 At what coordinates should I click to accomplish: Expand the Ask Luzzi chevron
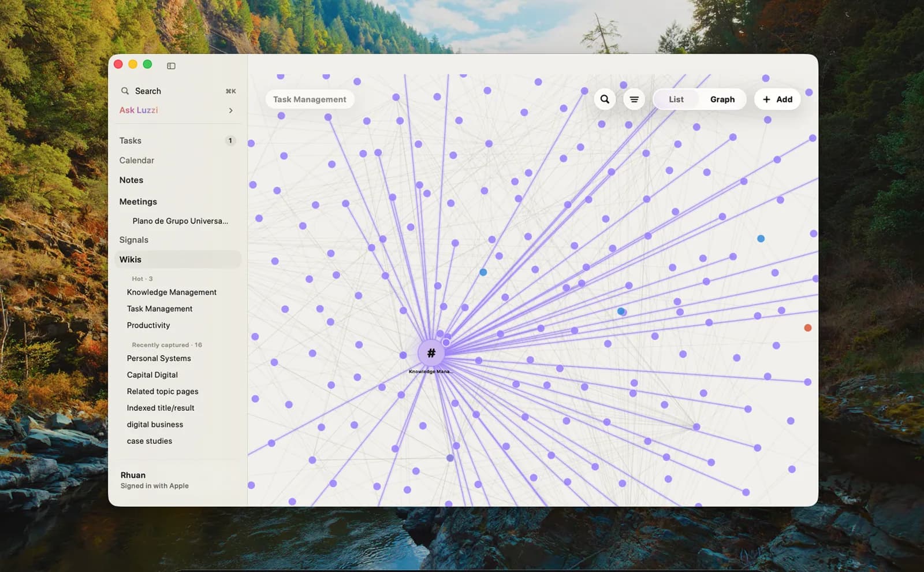(231, 110)
